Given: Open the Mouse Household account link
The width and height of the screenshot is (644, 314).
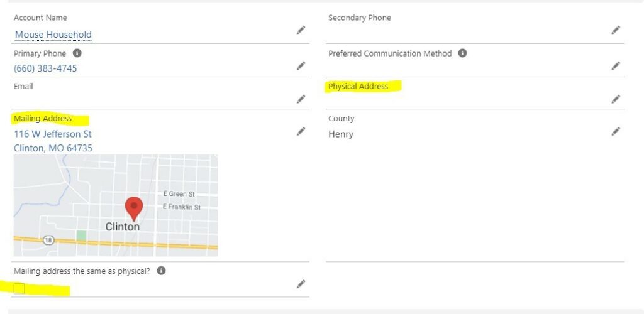Looking at the screenshot, I should click(53, 35).
